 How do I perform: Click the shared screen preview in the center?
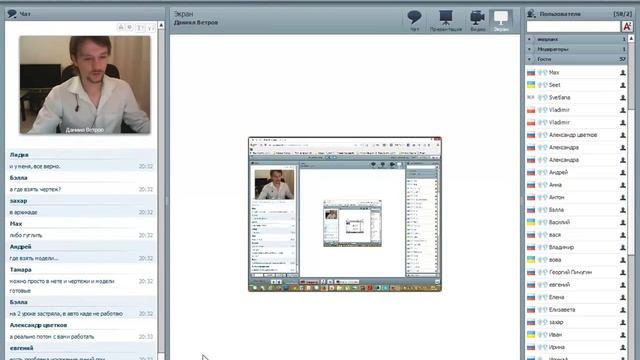click(x=345, y=214)
